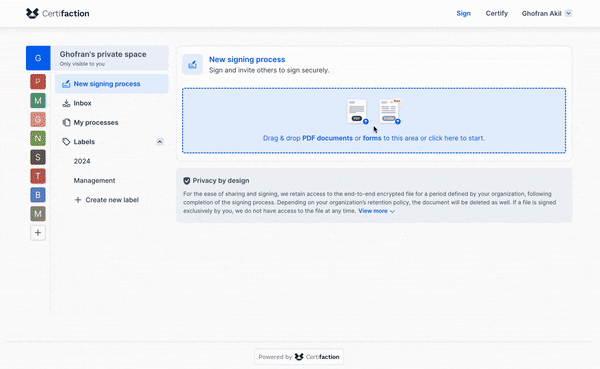Screen dimensions: 600x369
Task: Select the blue G private space avatar
Action: pos(38,58)
